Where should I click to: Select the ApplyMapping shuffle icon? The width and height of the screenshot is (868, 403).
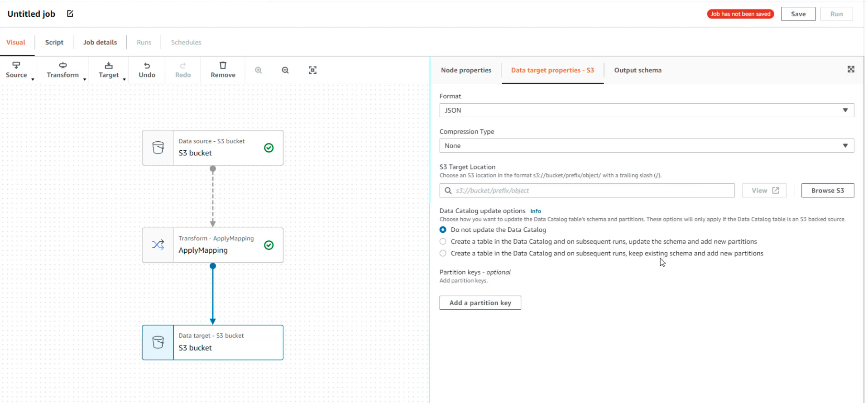158,245
